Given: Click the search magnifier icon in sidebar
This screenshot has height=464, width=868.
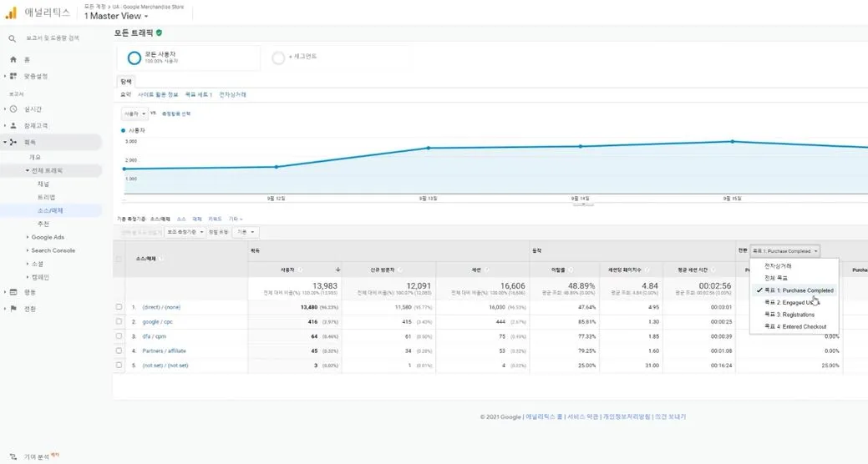Looking at the screenshot, I should click(13, 38).
